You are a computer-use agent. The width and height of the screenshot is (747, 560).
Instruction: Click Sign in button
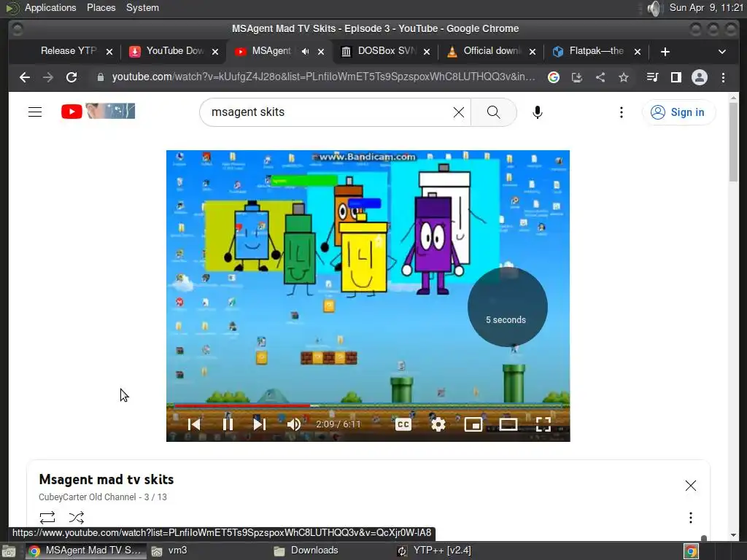(678, 112)
